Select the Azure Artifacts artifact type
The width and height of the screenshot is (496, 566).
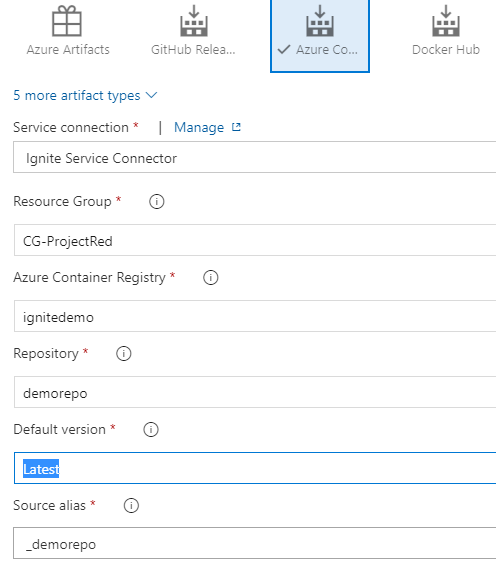68,31
